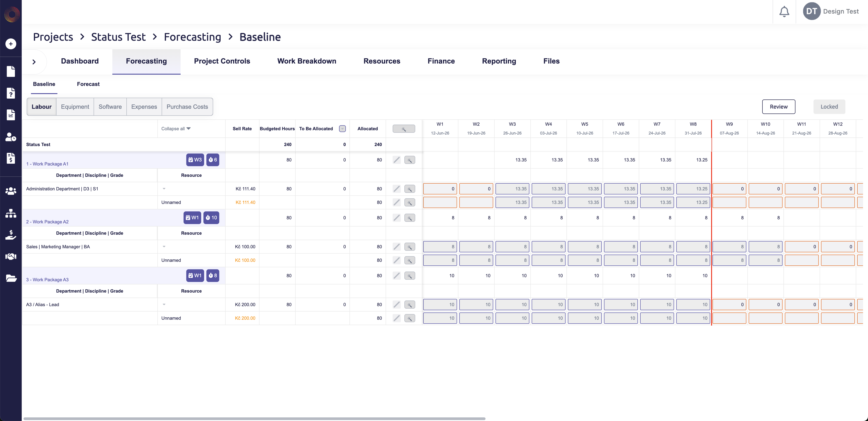868x421 pixels.
Task: Switch to the Project Controls tab
Action: pyautogui.click(x=222, y=61)
